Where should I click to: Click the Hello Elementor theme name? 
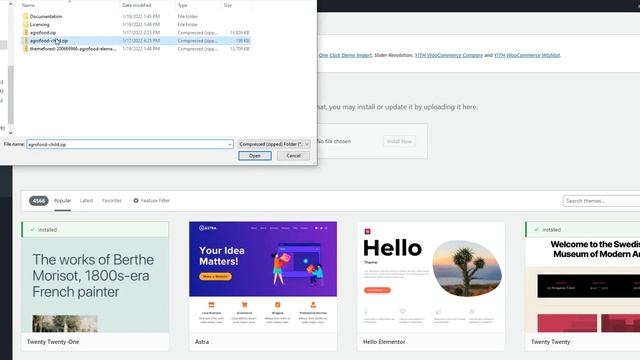click(384, 342)
